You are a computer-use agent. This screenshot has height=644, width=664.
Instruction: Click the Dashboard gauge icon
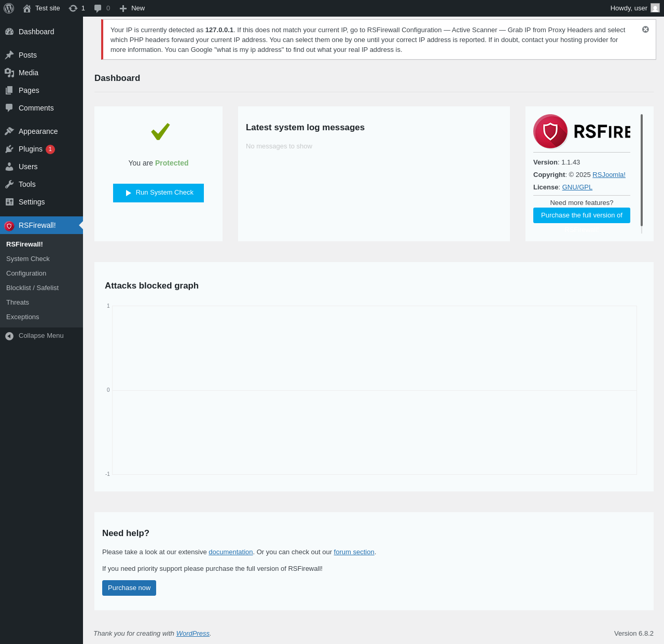[9, 32]
